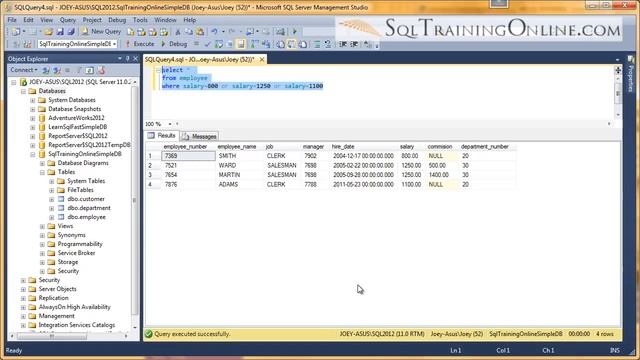
Task: Click the New Project icon
Action: coord(16,31)
